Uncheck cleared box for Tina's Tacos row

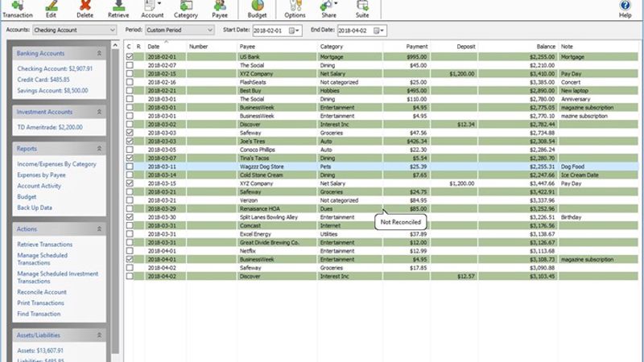130,158
